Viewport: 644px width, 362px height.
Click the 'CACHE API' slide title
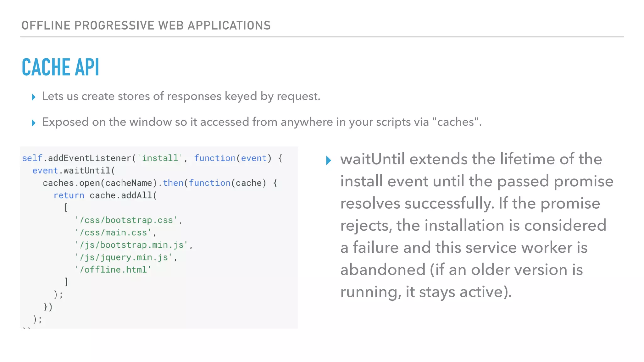(60, 67)
